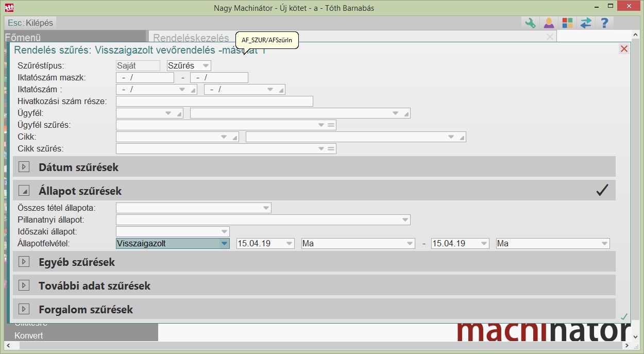Open the Cikk szűrés dropdown
Screen dimensions: 644x354
pos(321,149)
